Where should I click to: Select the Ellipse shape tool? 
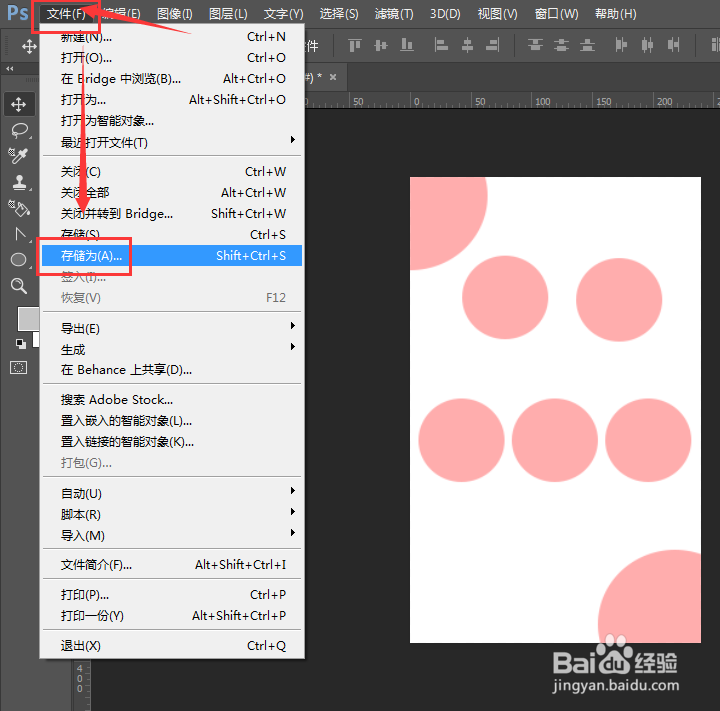click(19, 260)
